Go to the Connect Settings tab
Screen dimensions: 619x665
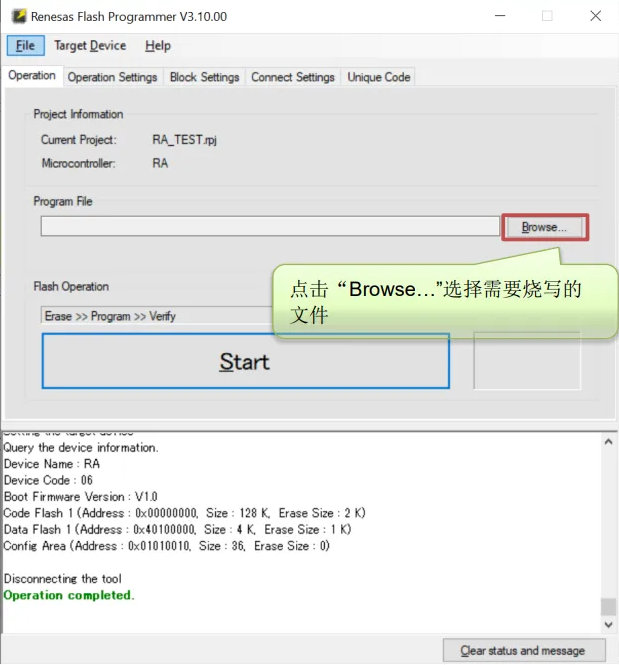[x=293, y=77]
